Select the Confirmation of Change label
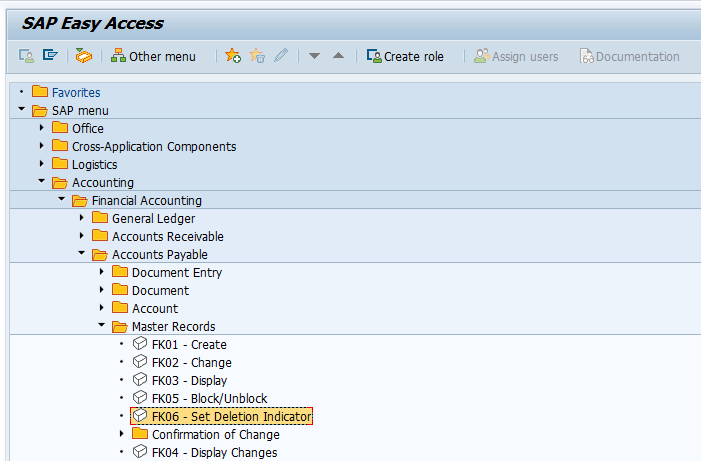701x461 pixels. click(x=216, y=435)
